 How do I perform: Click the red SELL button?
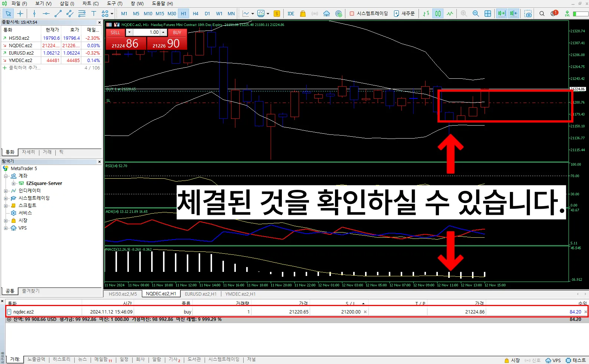(115, 32)
